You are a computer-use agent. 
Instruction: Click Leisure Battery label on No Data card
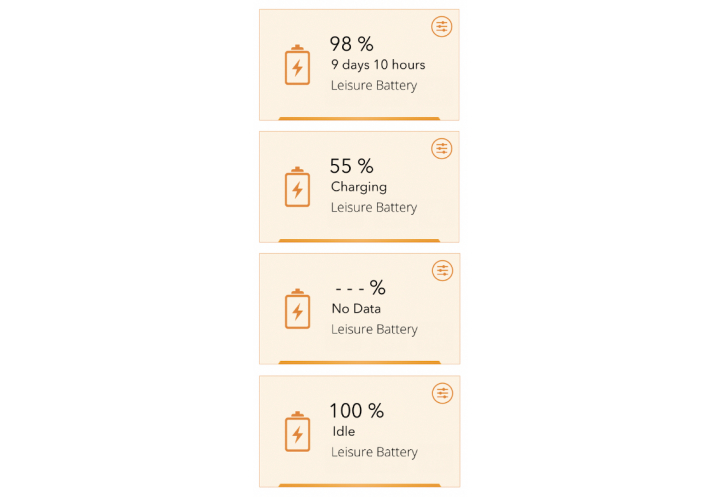pos(375,330)
